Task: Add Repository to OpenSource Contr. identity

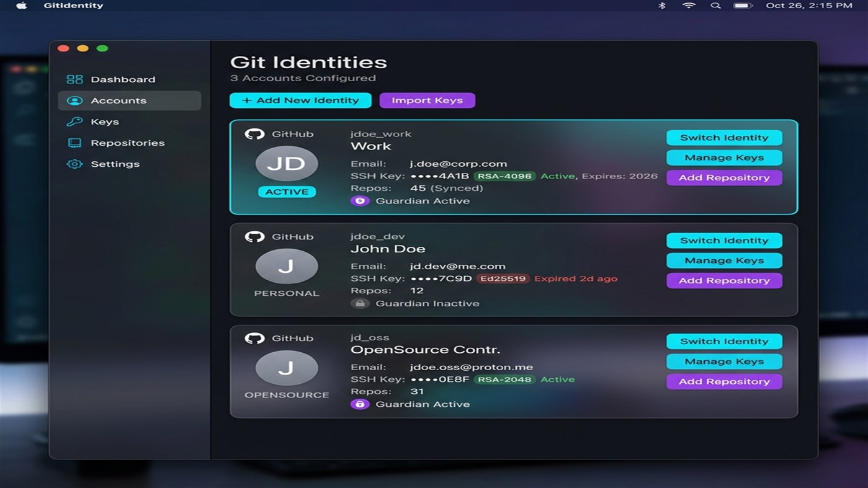Action: (724, 381)
